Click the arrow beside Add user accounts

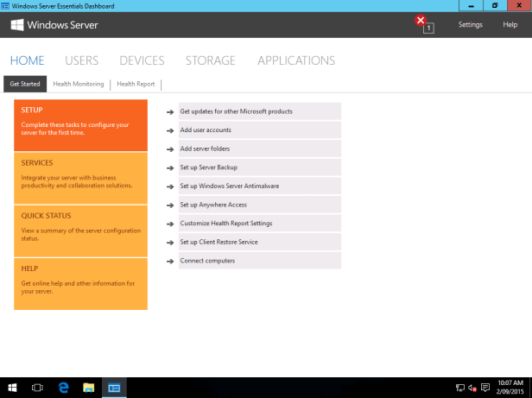pyautogui.click(x=170, y=130)
